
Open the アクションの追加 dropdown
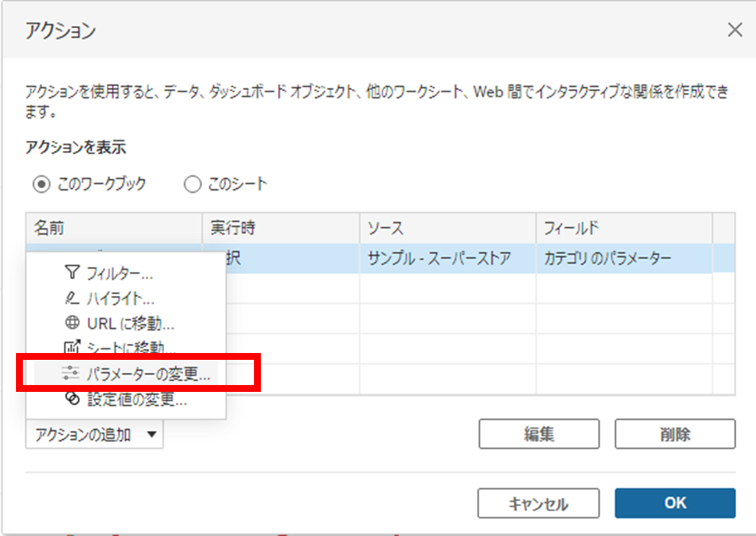tap(94, 435)
